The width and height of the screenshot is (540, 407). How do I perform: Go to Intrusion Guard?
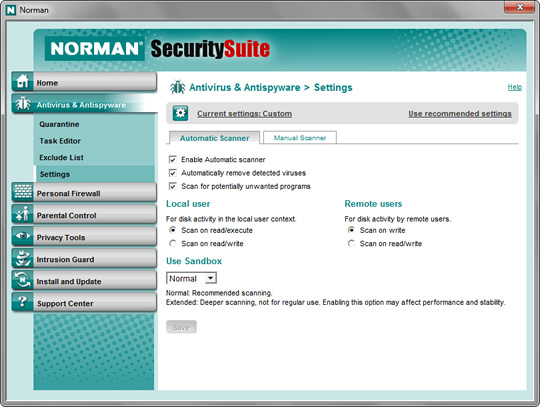[x=84, y=259]
